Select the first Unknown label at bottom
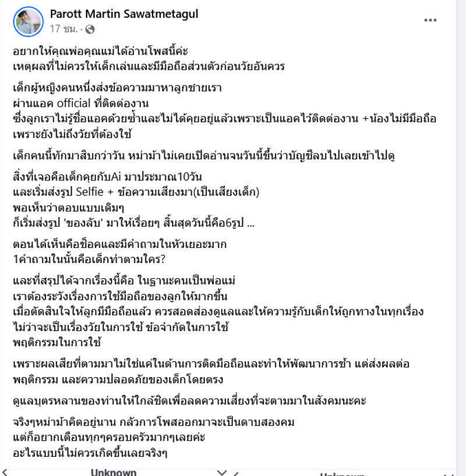This screenshot has width=466, height=476. coord(114,473)
